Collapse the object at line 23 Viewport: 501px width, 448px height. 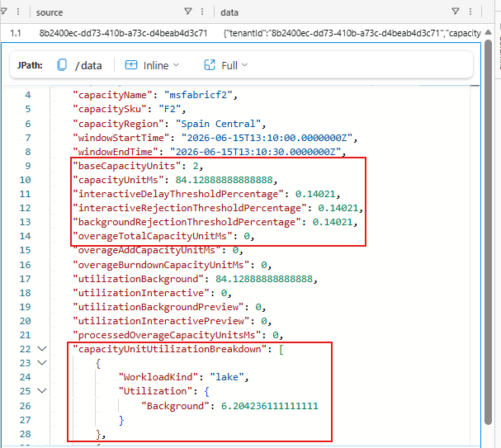coord(42,363)
